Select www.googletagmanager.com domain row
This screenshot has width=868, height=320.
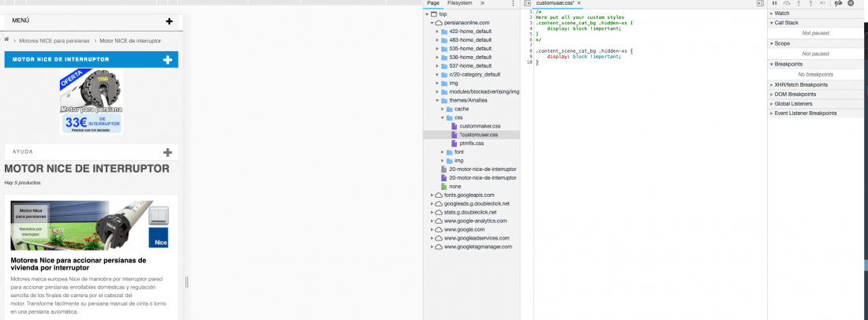click(x=472, y=247)
